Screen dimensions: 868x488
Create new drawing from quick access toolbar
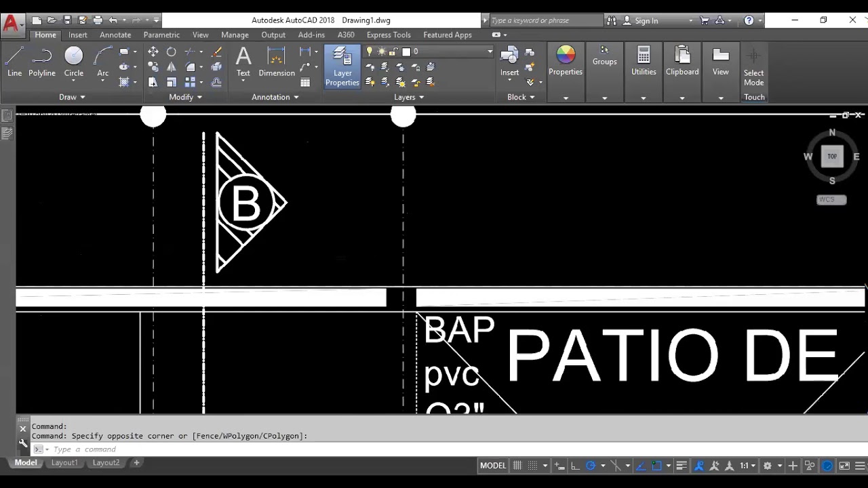[37, 20]
